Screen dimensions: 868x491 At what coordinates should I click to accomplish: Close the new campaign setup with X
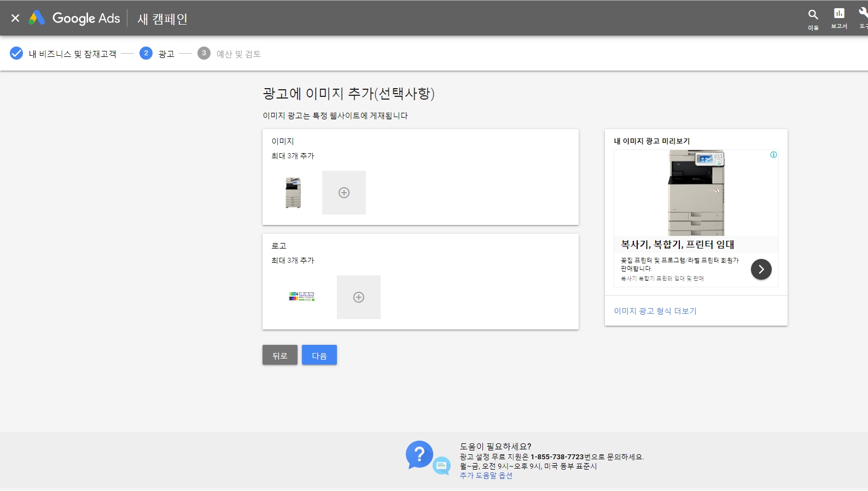(x=15, y=18)
